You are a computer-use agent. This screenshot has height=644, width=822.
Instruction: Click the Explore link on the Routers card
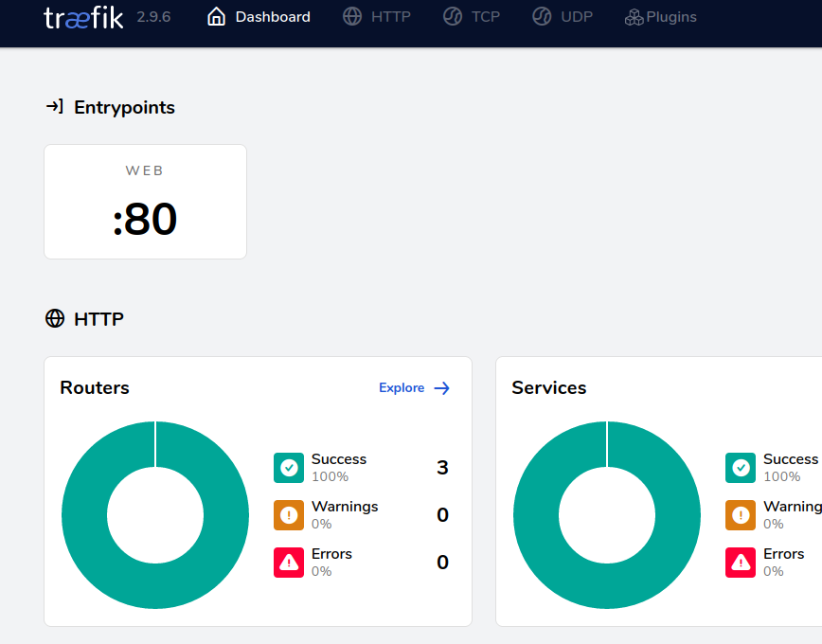(x=414, y=387)
